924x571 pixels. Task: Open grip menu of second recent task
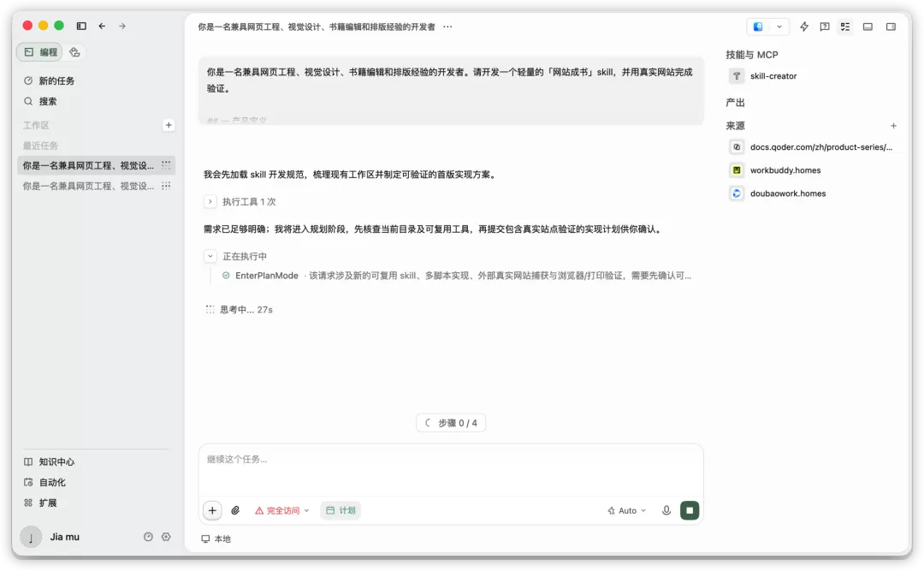point(166,186)
